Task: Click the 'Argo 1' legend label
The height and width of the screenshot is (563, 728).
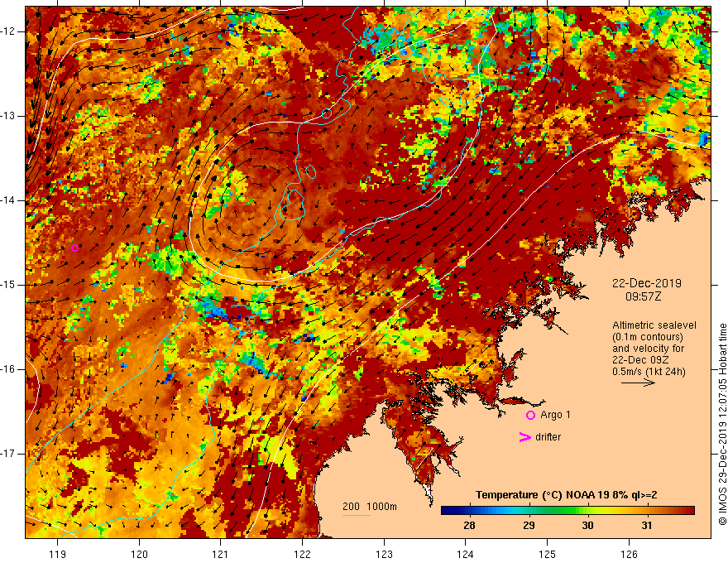Action: (555, 415)
